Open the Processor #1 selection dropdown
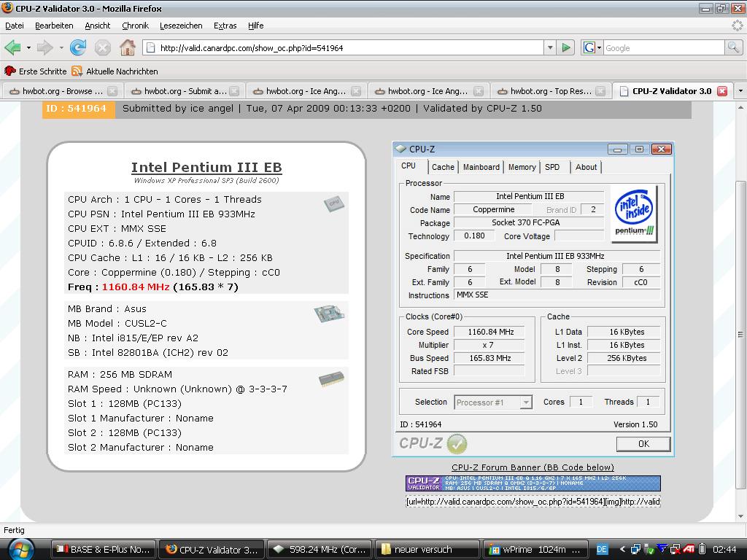The width and height of the screenshot is (747, 560). coord(525,402)
